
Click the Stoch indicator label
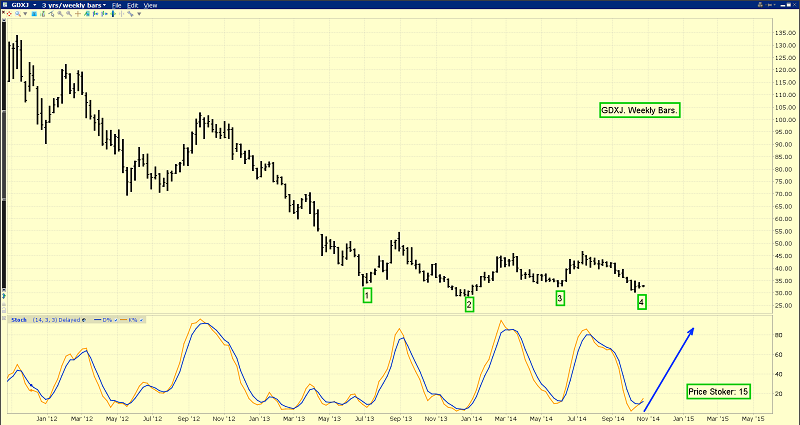pos(17,320)
